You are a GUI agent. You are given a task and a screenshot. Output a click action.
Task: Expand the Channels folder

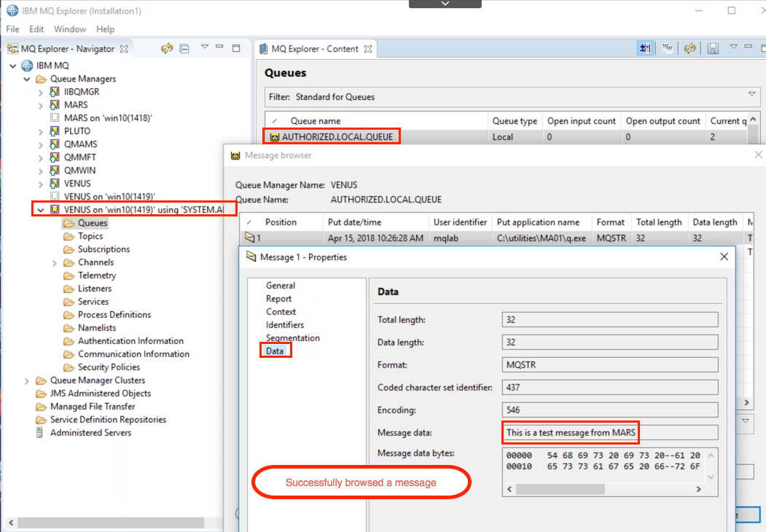pos(55,263)
